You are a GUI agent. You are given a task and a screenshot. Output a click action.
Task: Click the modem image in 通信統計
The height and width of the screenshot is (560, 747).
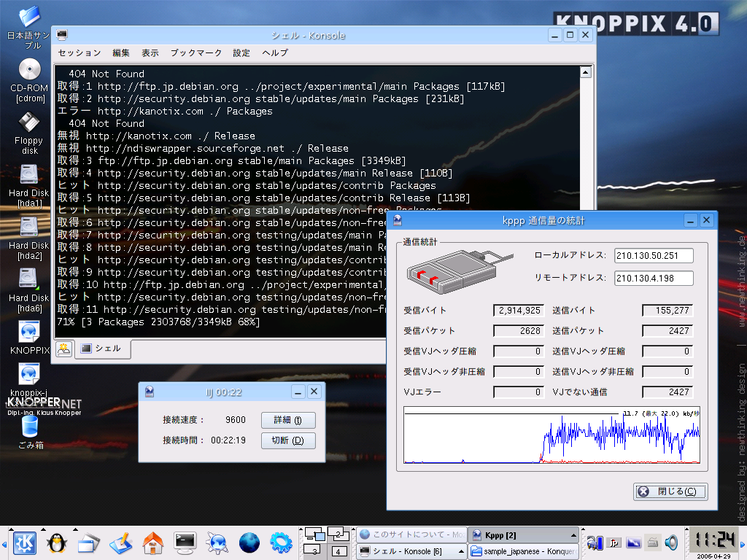[460, 271]
